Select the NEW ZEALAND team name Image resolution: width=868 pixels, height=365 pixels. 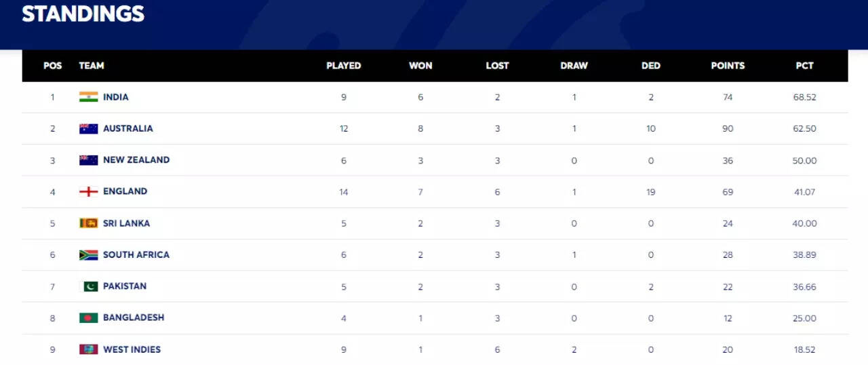tap(136, 160)
